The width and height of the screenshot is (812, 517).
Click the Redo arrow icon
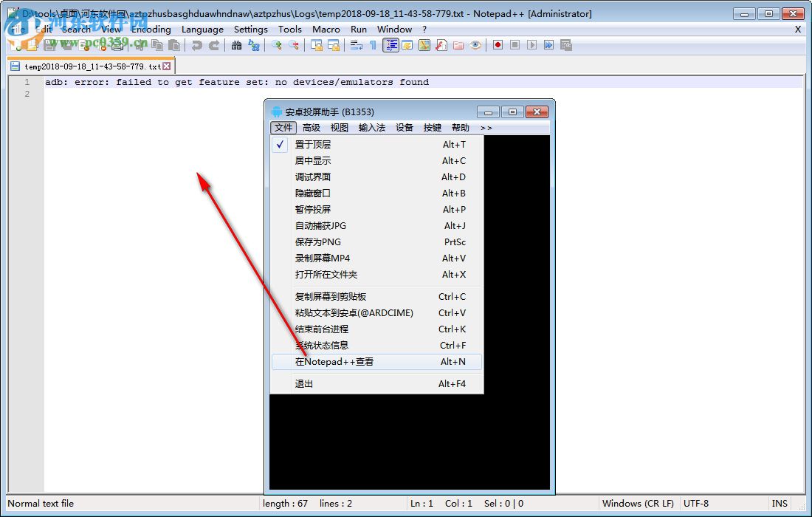[x=214, y=46]
